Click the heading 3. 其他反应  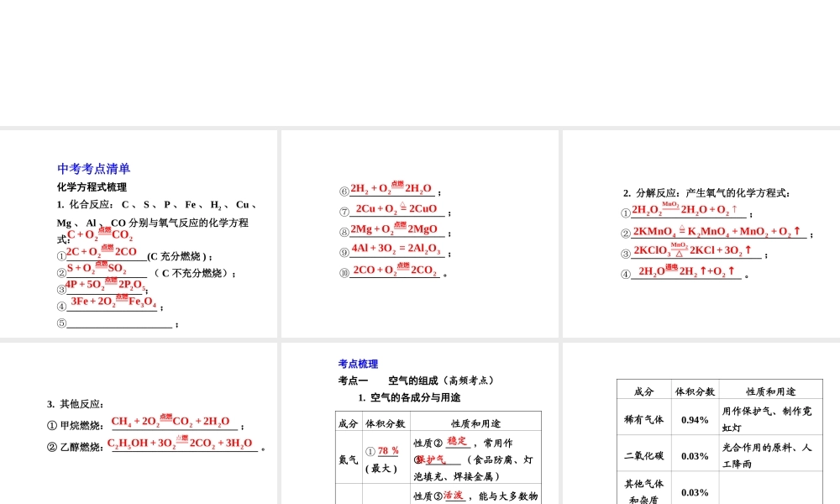tap(76, 404)
